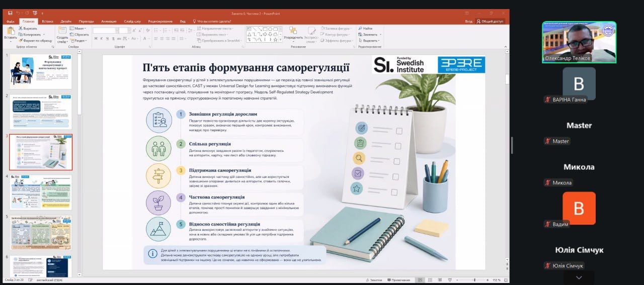The height and width of the screenshot is (285, 644).
Task: Open Заливка фигуры fill options
Action: tap(337, 29)
